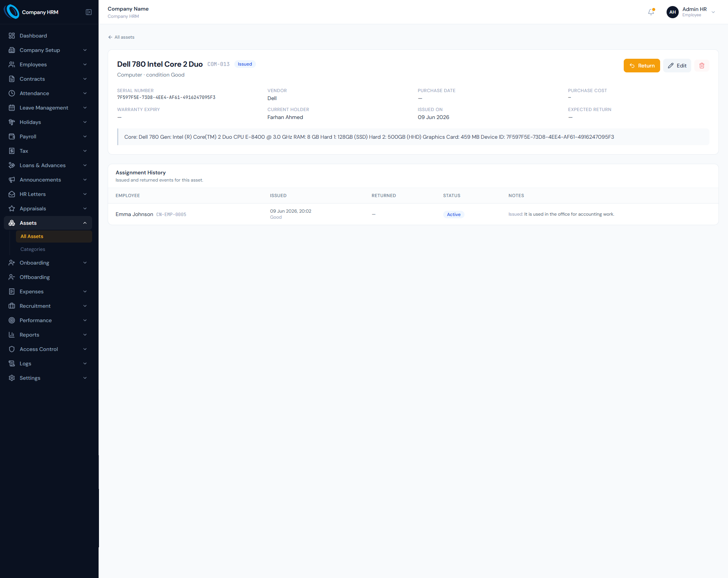This screenshot has width=728, height=578.
Task: Click employee ID CN-EMP-0005
Action: (x=171, y=215)
